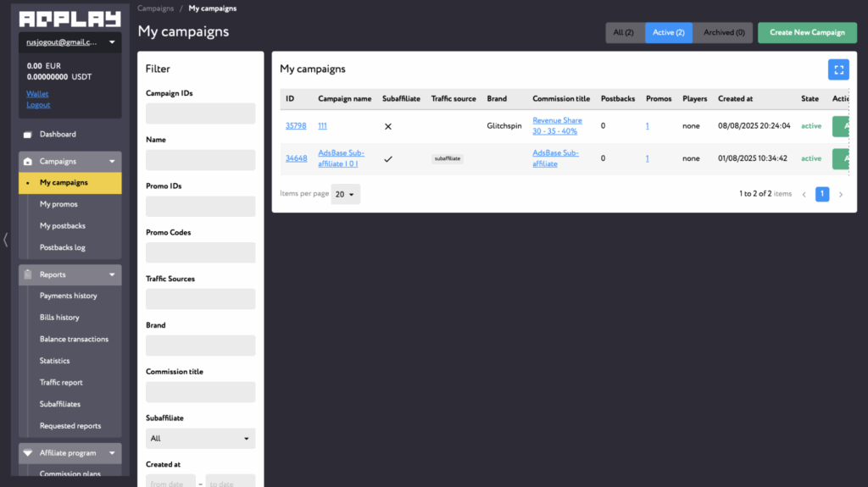
Task: Click into the Campaign IDs filter field
Action: [200, 114]
